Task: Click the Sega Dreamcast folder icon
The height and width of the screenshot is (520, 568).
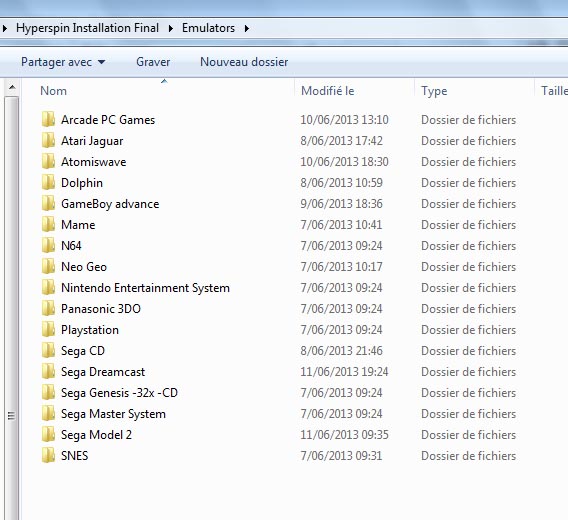Action: [48, 372]
